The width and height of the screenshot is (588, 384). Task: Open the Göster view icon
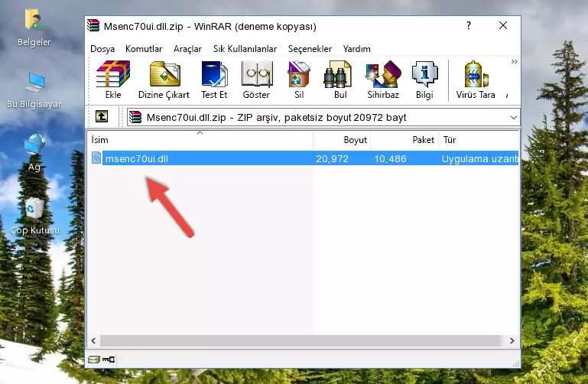tap(256, 80)
